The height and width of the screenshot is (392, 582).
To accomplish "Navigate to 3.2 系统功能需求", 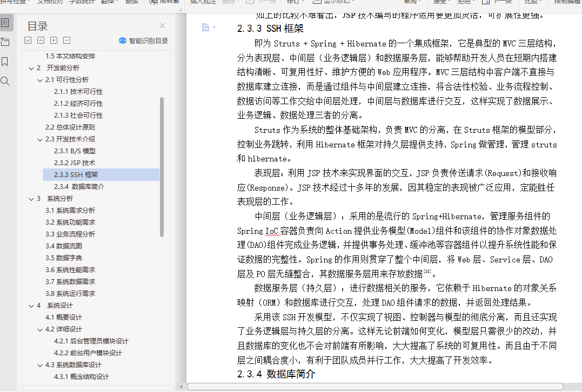I will [70, 222].
